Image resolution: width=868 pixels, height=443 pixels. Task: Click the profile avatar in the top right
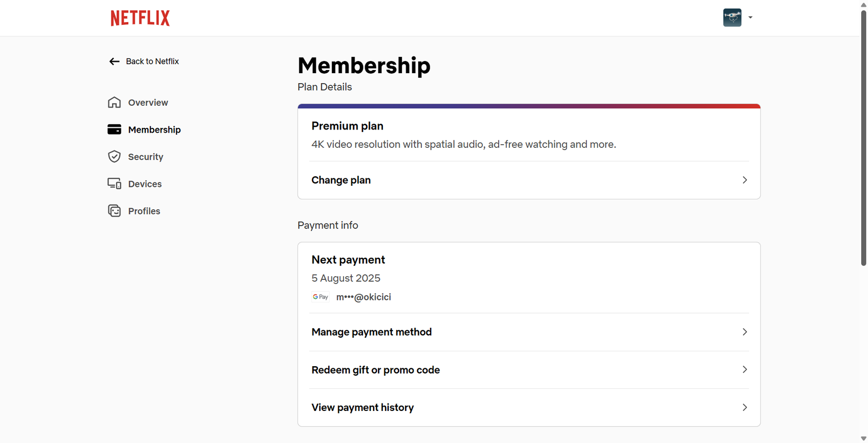(x=732, y=17)
